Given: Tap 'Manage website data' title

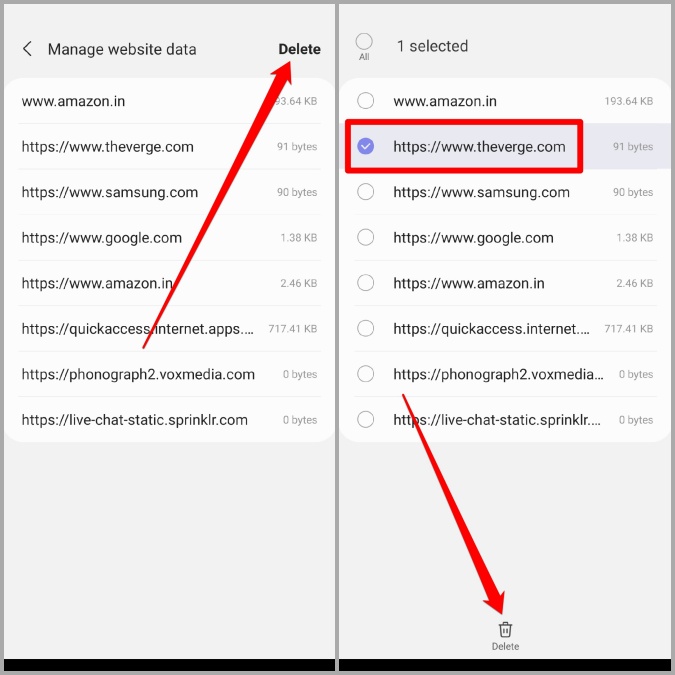Looking at the screenshot, I should 122,50.
